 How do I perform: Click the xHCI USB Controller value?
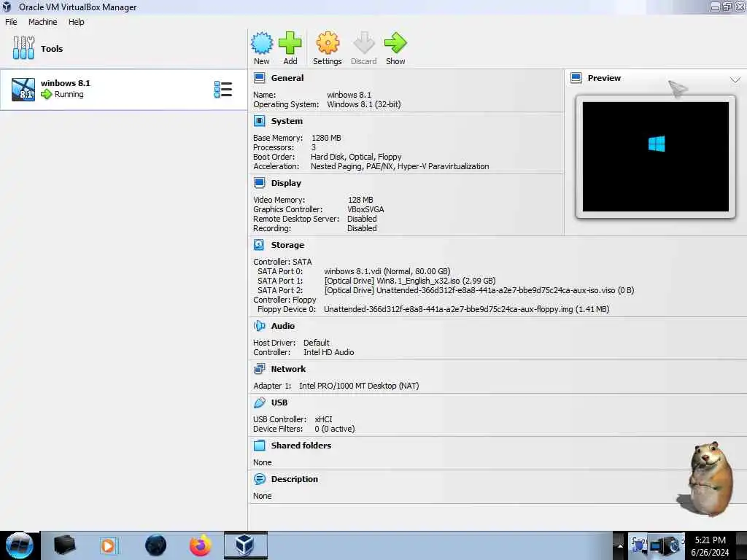323,419
